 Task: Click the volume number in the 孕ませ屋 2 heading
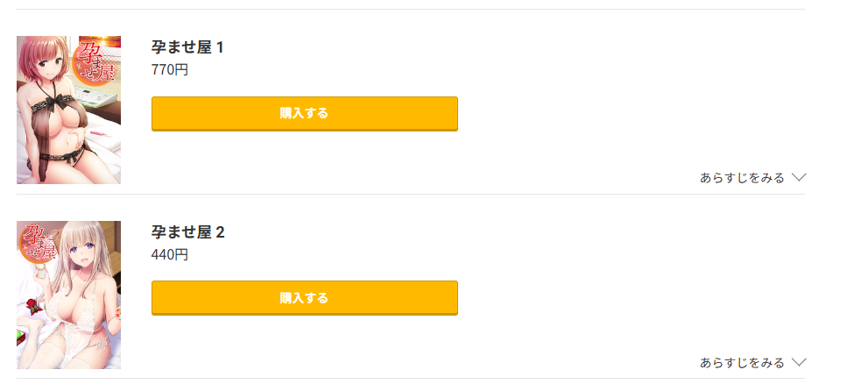tap(220, 232)
